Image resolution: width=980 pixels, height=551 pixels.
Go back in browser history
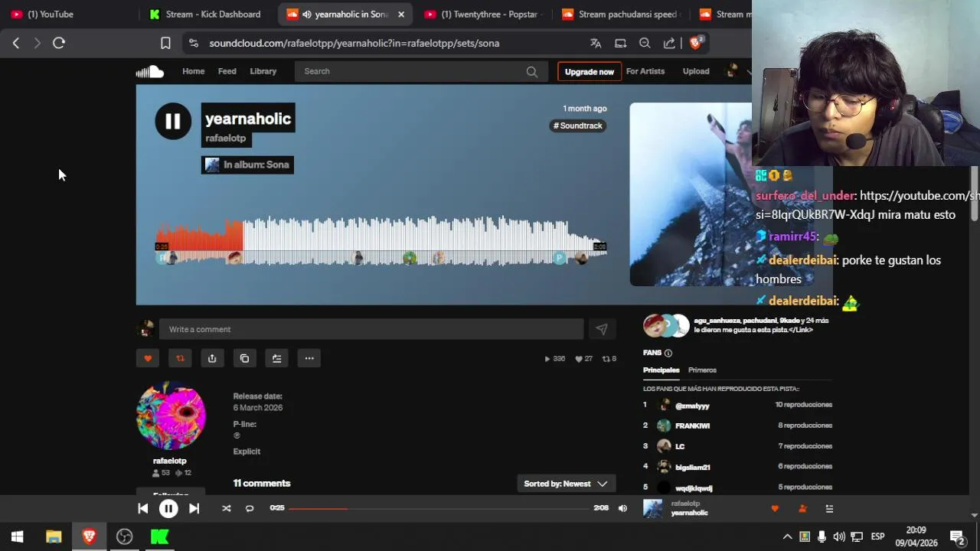16,43
